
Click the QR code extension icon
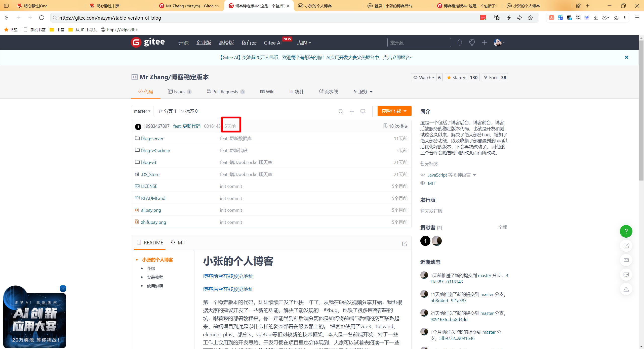tap(578, 18)
